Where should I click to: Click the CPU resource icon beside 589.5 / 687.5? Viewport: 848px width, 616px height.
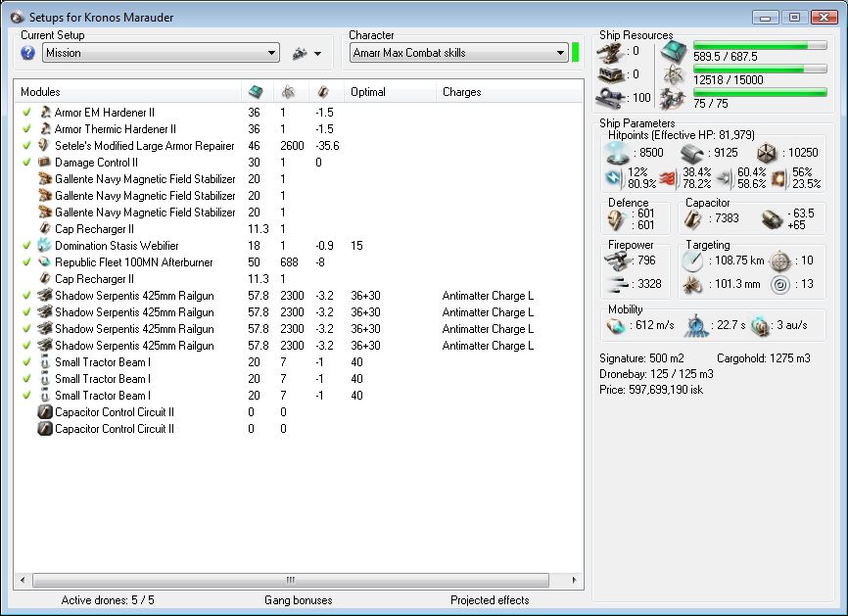[x=674, y=52]
